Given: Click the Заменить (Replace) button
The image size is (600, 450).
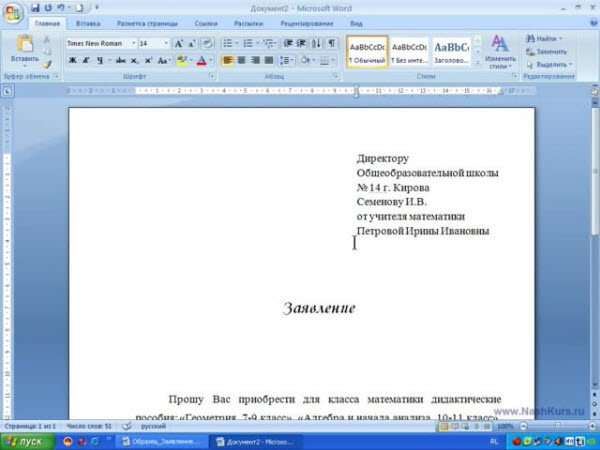Looking at the screenshot, I should (x=549, y=51).
